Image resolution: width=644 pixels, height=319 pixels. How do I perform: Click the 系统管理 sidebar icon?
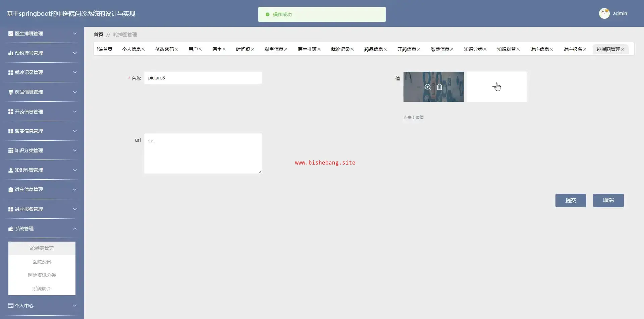pyautogui.click(x=11, y=229)
